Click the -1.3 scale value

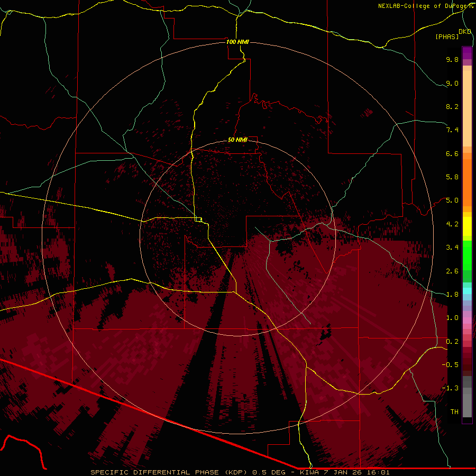click(450, 388)
